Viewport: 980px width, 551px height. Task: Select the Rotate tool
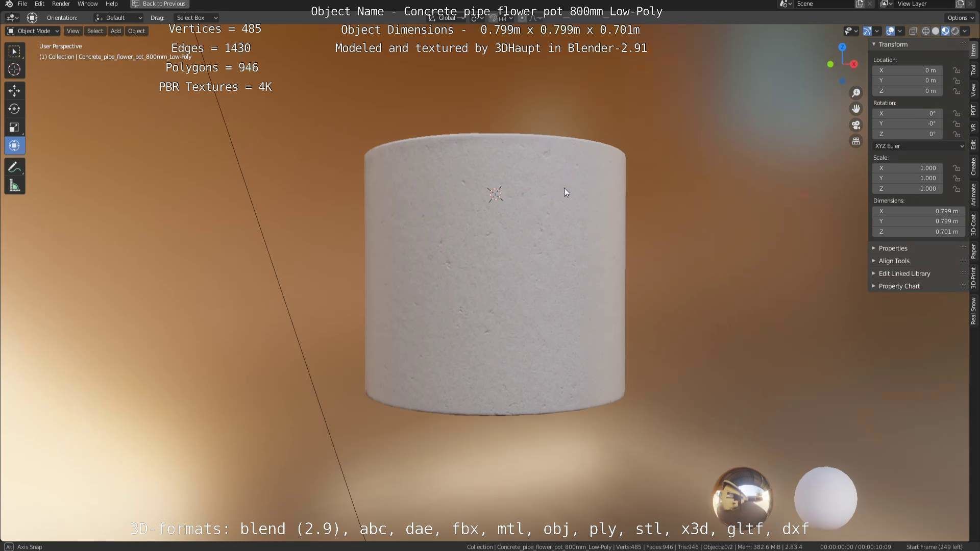[14, 109]
